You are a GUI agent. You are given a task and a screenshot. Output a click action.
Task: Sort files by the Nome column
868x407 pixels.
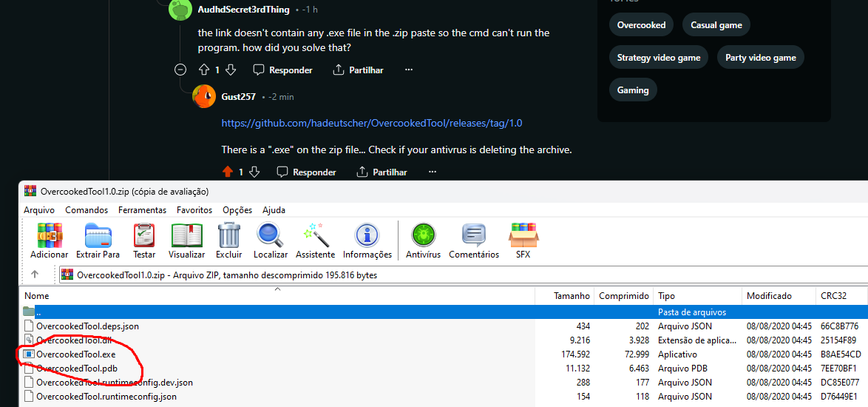(x=277, y=296)
